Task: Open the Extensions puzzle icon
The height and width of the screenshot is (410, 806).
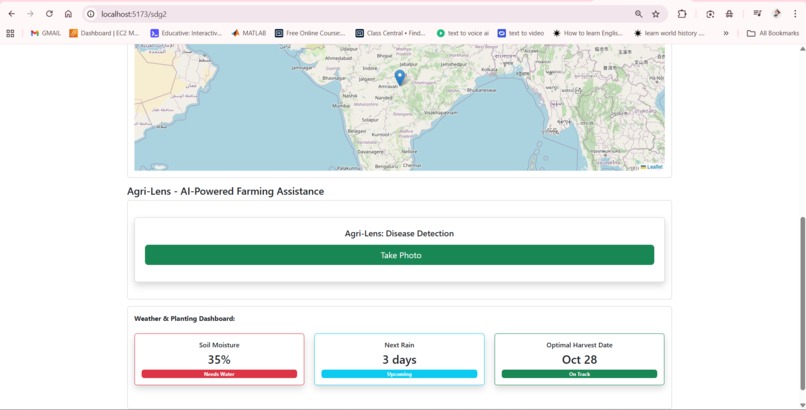Action: [x=682, y=14]
